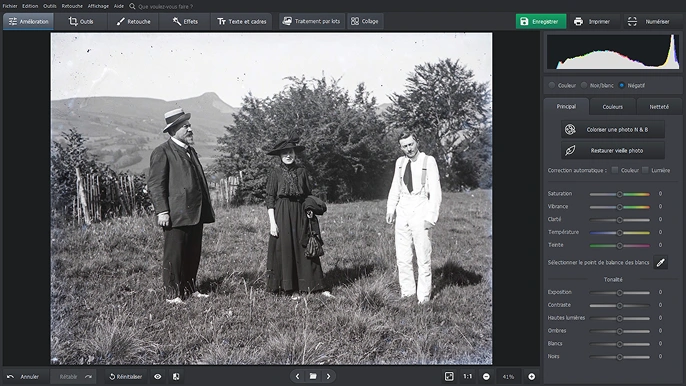The height and width of the screenshot is (386, 686).
Task: Click the green Enregistrer button
Action: pyautogui.click(x=541, y=21)
